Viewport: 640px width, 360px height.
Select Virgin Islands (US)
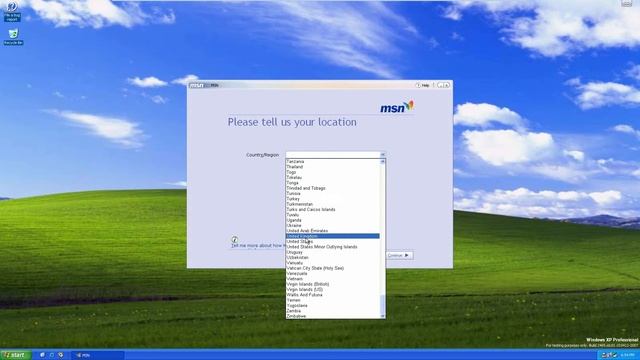pyautogui.click(x=333, y=289)
